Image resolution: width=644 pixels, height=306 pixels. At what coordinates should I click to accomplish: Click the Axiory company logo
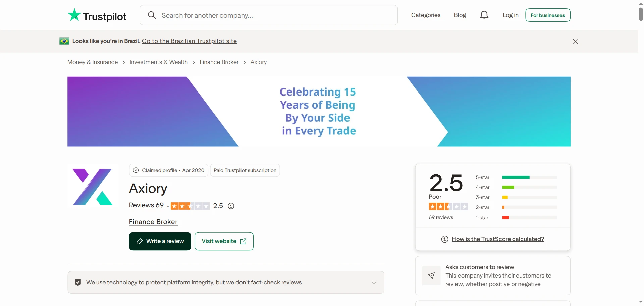tap(93, 186)
